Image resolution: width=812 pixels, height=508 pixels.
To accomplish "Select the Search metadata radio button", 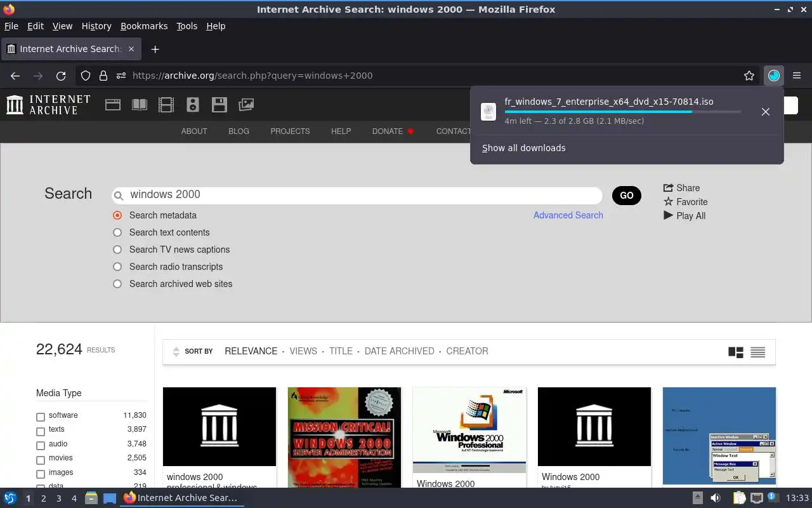I will [x=117, y=215].
